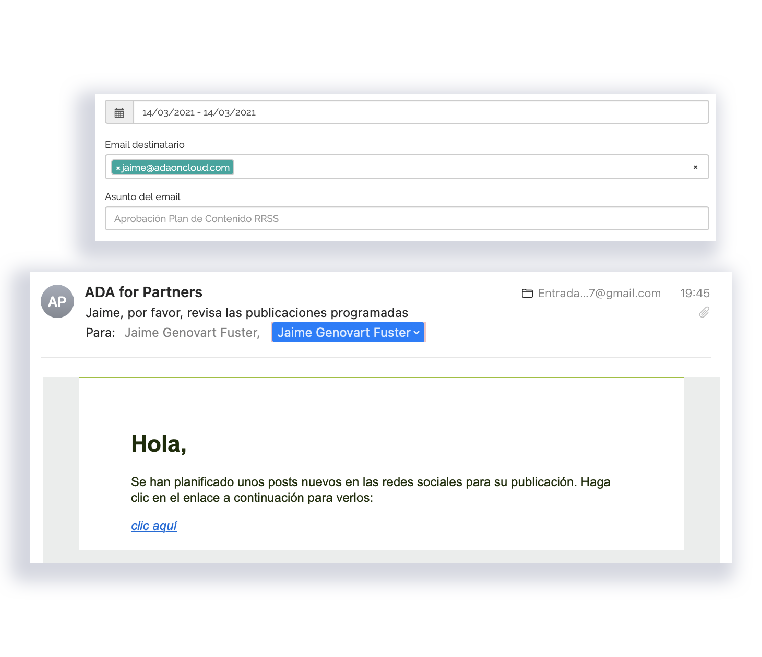Select the Entrada...7@gmail.com mailbox label
This screenshot has height=657, width=762.
point(599,294)
